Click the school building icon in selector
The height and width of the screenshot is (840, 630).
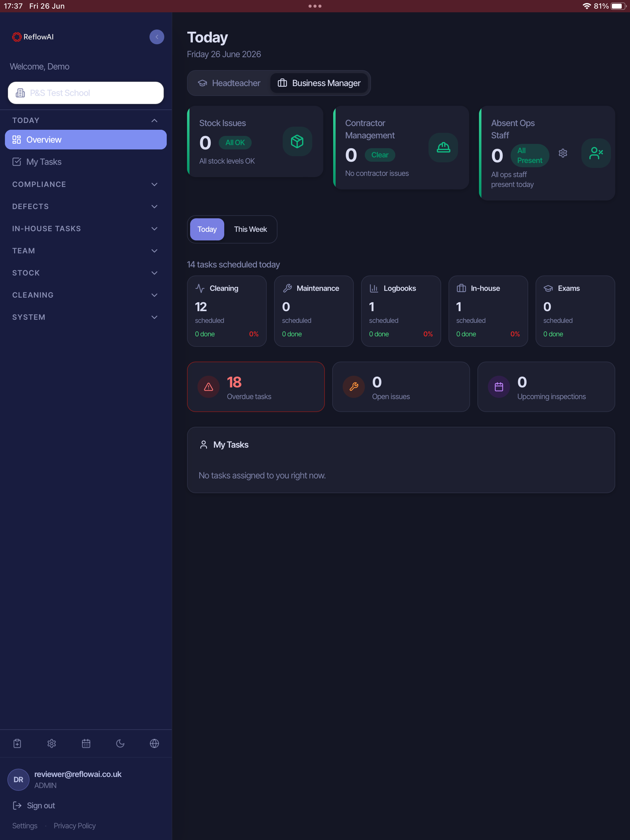20,93
